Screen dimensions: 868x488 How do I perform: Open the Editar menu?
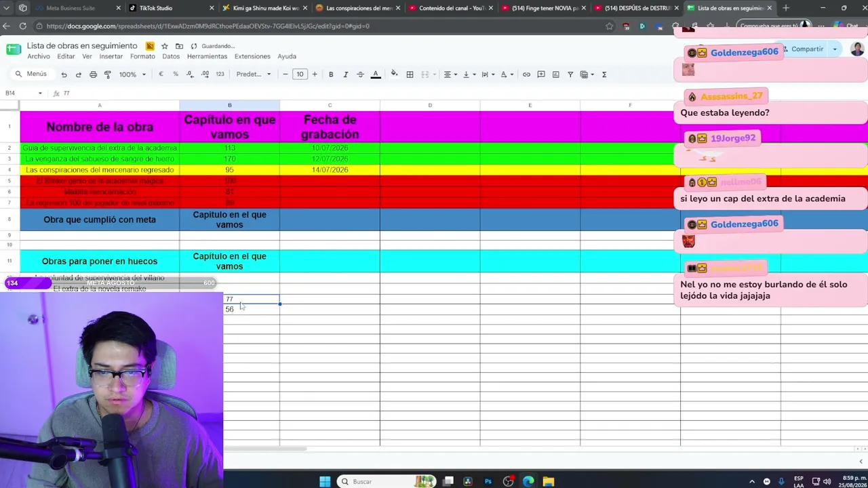[66, 56]
